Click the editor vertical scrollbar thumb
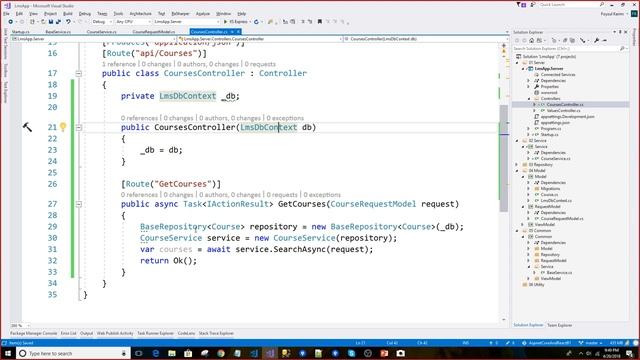Viewport: 640px width, 360px height. pos(504,158)
